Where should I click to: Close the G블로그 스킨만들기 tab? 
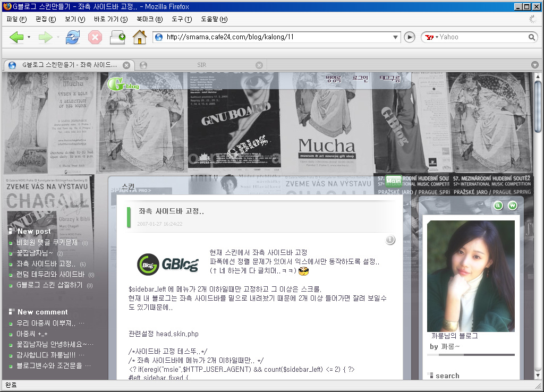(126, 65)
